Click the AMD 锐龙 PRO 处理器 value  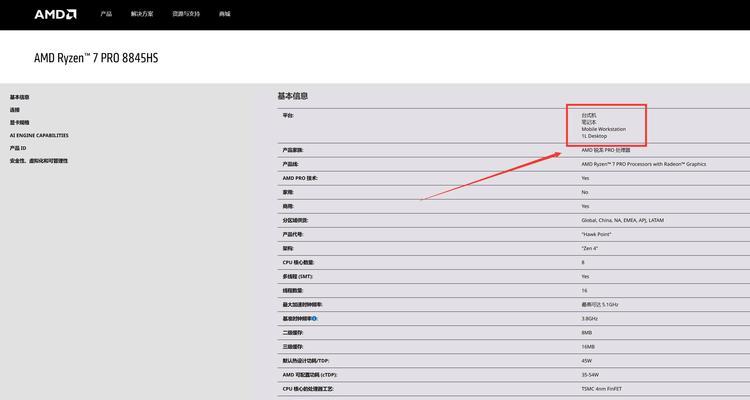606,150
